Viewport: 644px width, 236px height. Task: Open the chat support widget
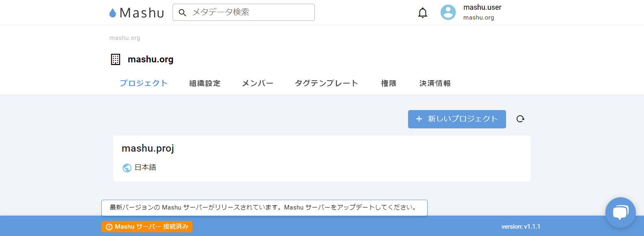pyautogui.click(x=620, y=212)
